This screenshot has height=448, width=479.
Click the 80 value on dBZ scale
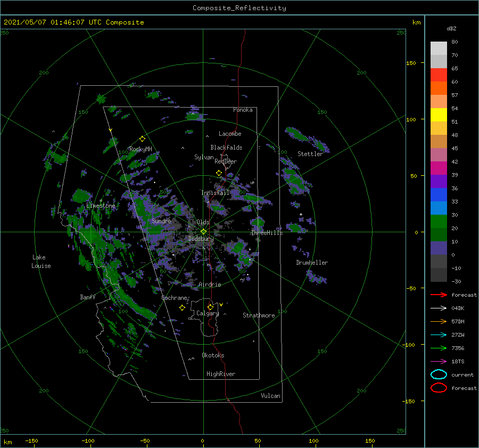coord(455,42)
